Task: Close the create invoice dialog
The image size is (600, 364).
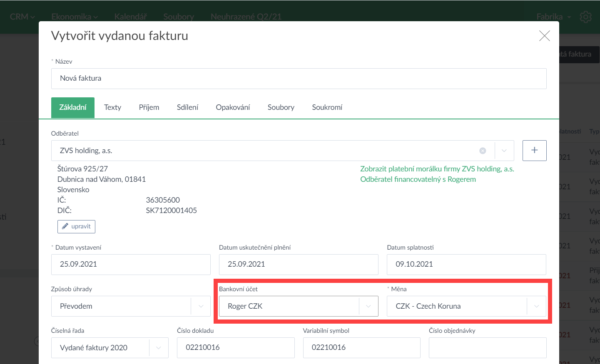Action: pos(544,36)
